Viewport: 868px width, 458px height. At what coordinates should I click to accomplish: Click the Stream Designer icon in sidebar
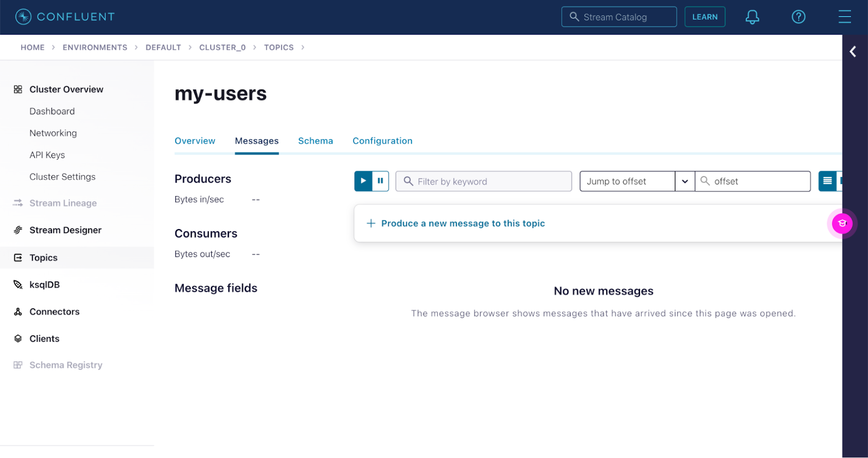coord(18,230)
